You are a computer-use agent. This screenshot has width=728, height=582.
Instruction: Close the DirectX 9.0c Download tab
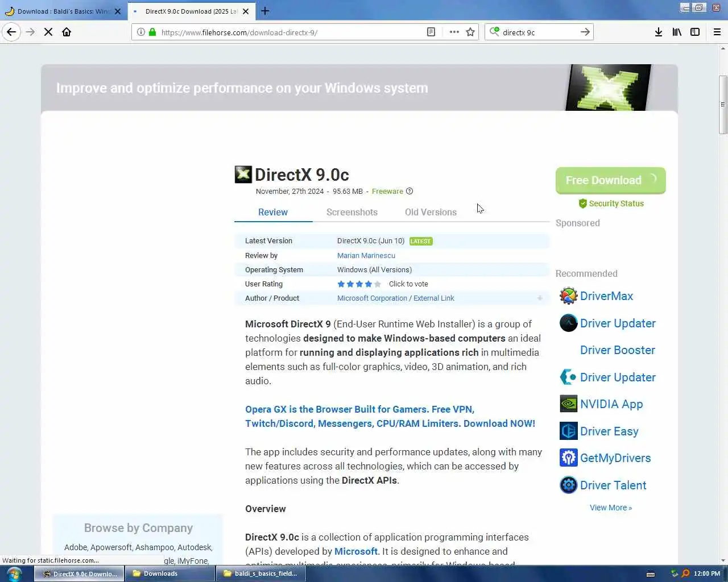coord(246,11)
